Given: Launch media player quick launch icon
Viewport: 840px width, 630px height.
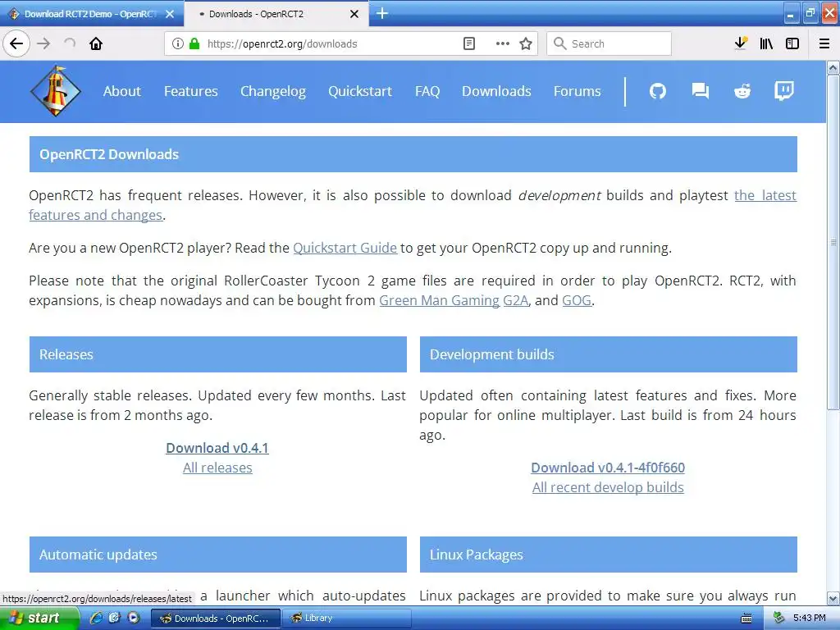Looking at the screenshot, I should click(x=133, y=618).
